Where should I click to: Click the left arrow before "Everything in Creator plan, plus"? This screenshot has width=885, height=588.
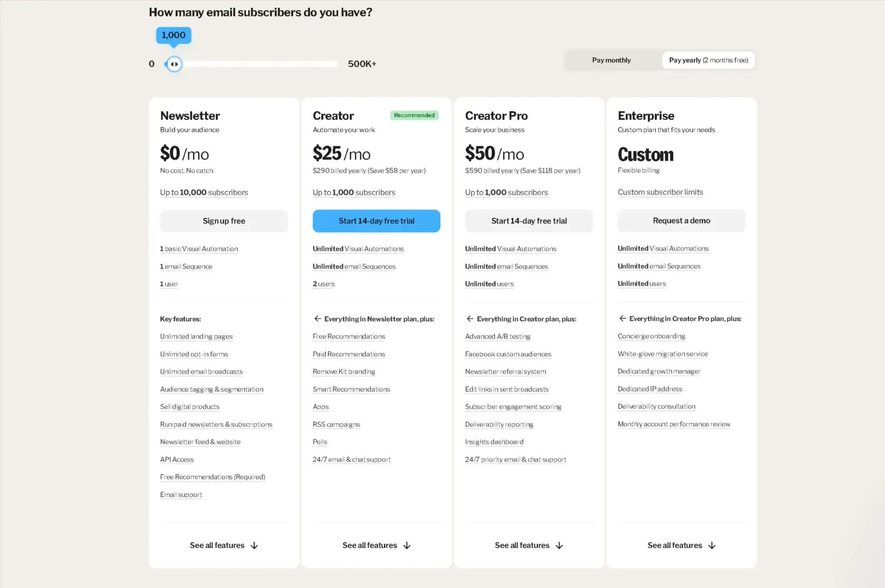(x=470, y=319)
